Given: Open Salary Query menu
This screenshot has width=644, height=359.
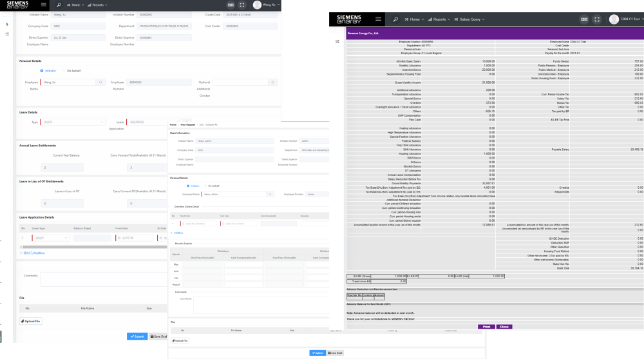Looking at the screenshot, I should (x=469, y=19).
